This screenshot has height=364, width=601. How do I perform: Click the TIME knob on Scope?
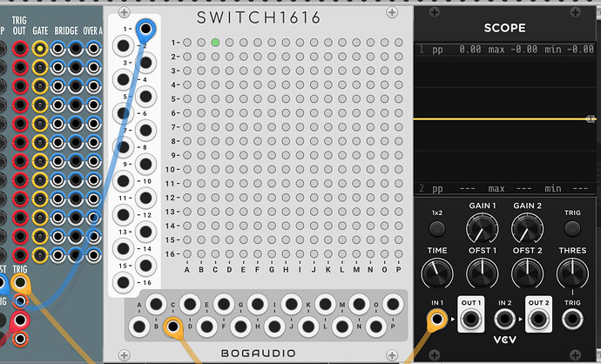click(437, 273)
